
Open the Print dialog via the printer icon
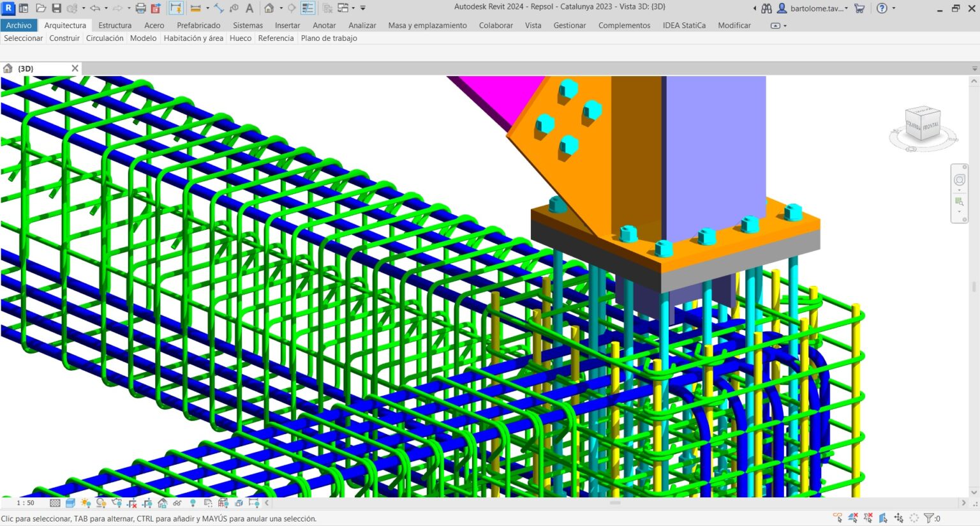pyautogui.click(x=140, y=7)
